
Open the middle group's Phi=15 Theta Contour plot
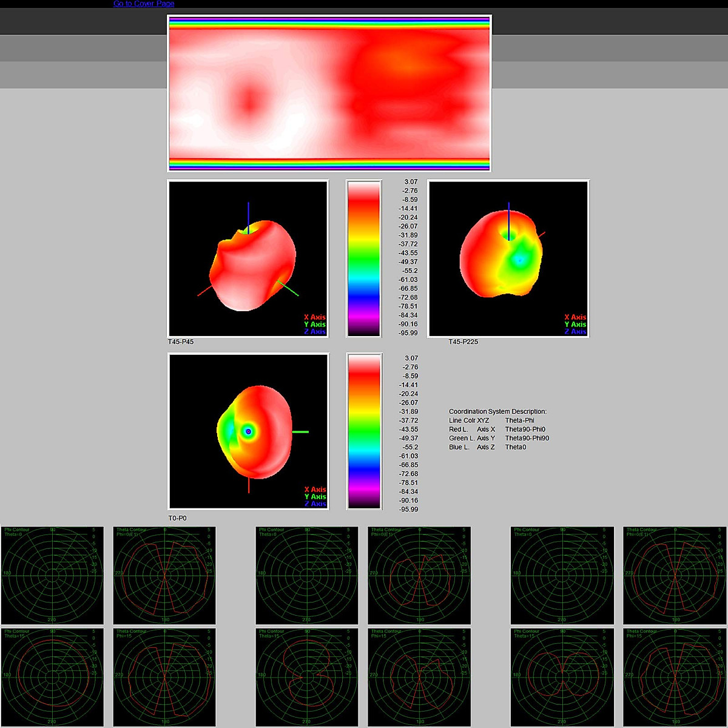(419, 676)
